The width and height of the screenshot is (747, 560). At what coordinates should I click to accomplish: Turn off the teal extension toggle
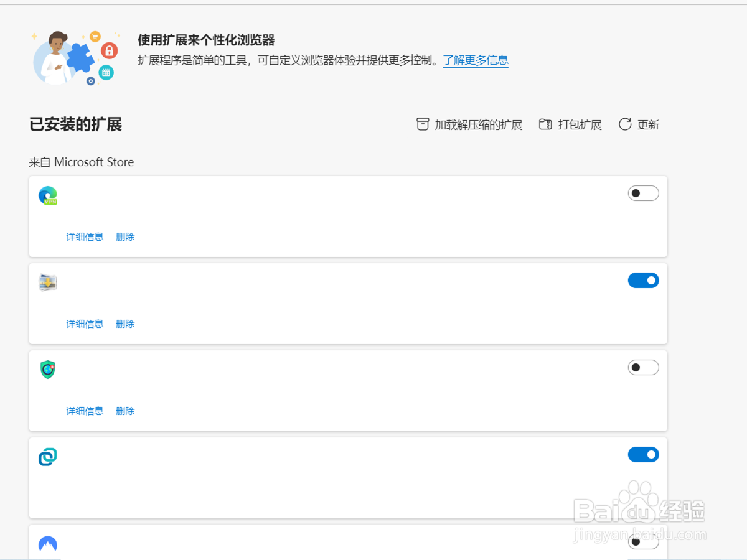643,454
